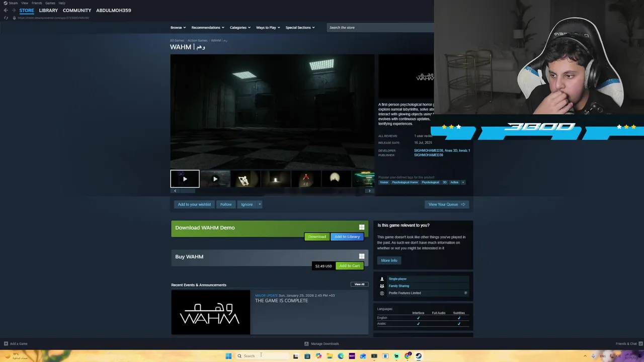Click the store search field
The height and width of the screenshot is (362, 644).
380,28
